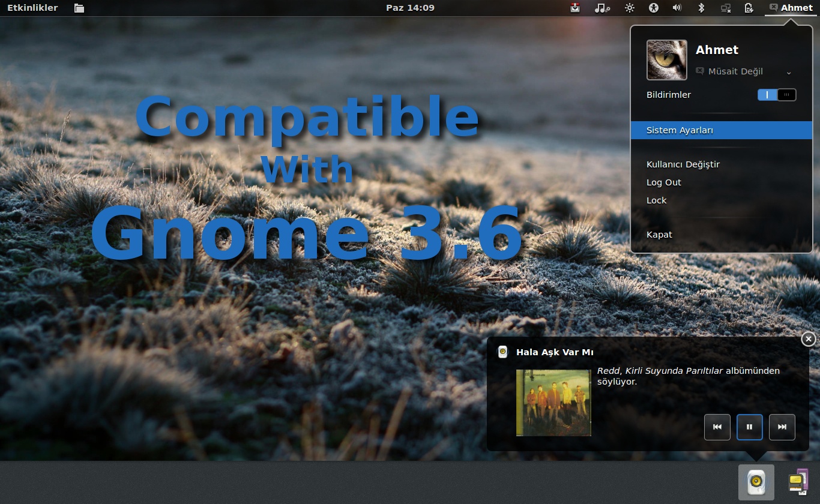Open the clock showing Paz 14:09
The image size is (820, 504).
point(410,8)
